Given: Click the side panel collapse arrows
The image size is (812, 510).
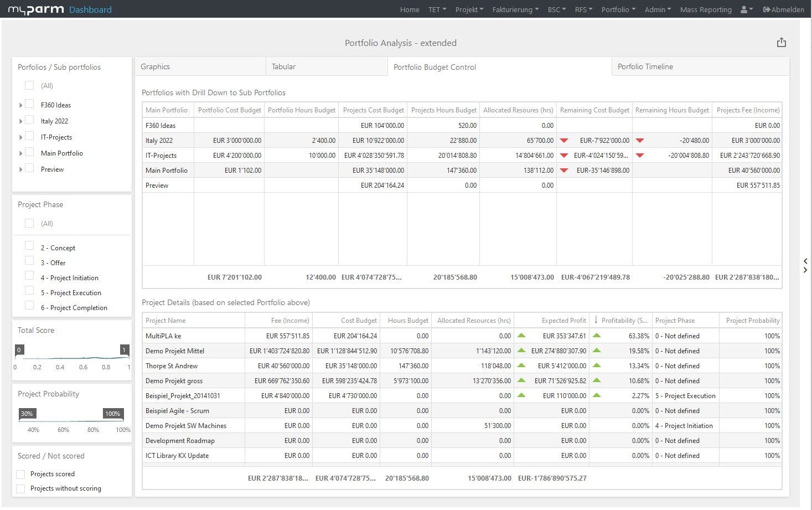Looking at the screenshot, I should click(x=805, y=265).
